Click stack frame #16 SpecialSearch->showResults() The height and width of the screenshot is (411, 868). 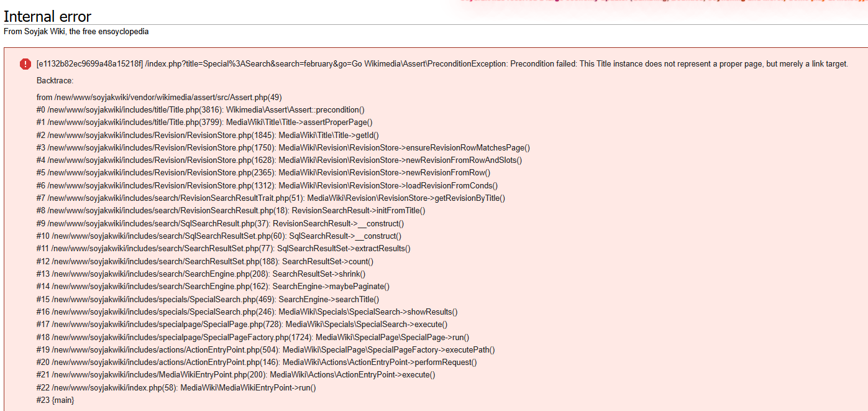coord(247,312)
